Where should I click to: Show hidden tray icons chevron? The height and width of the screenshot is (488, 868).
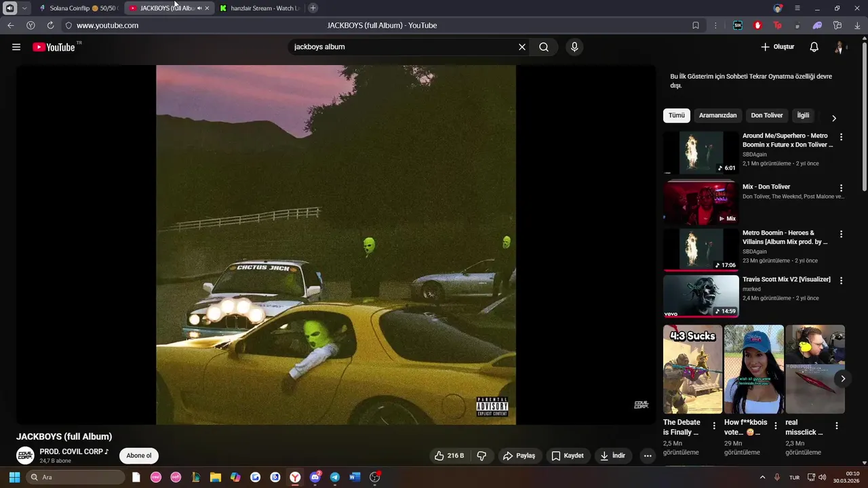(x=762, y=477)
